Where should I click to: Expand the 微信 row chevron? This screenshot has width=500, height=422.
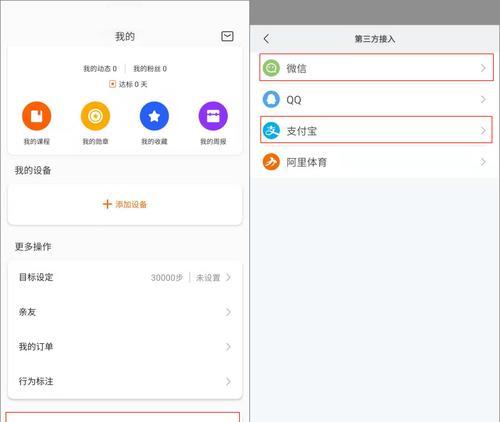[483, 68]
